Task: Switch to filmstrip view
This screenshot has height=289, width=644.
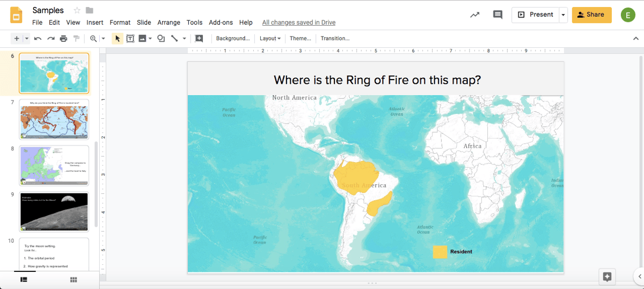Action: click(24, 279)
